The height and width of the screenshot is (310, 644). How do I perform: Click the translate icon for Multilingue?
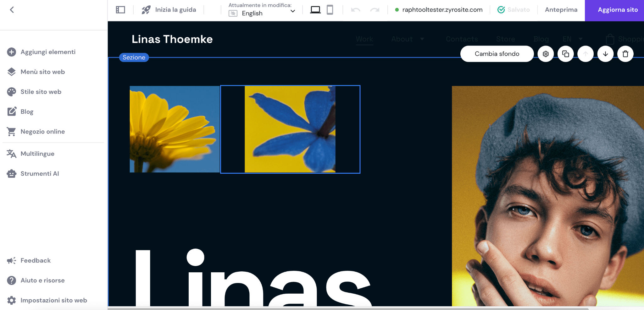pos(12,154)
